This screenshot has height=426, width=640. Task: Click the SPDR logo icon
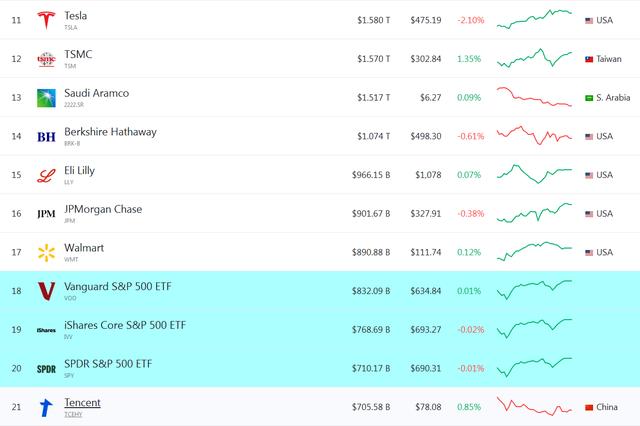[x=46, y=368]
